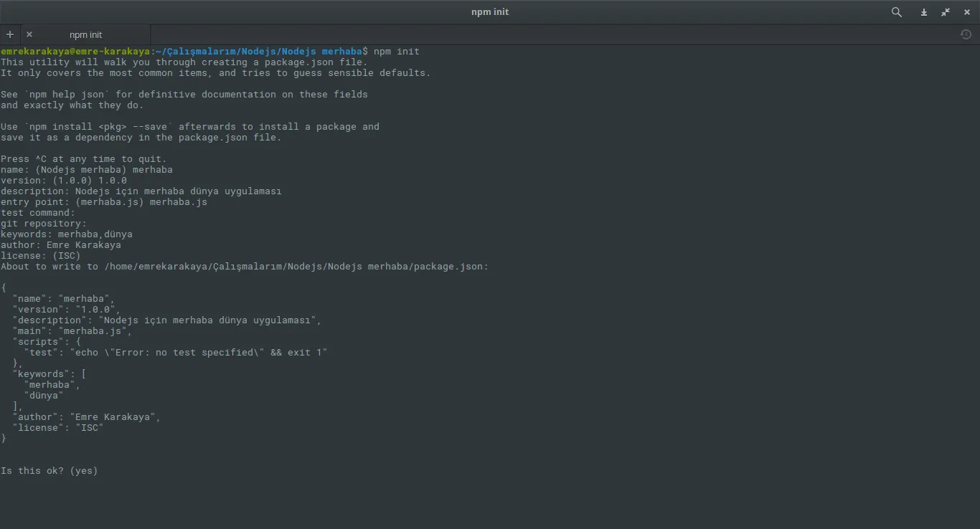980x529 pixels.
Task: Click the small x icon on the tab
Action: (x=29, y=34)
